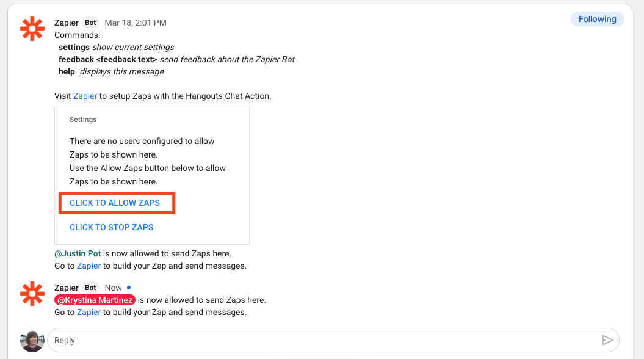Toggle the Following button
The height and width of the screenshot is (359, 644).
(597, 20)
